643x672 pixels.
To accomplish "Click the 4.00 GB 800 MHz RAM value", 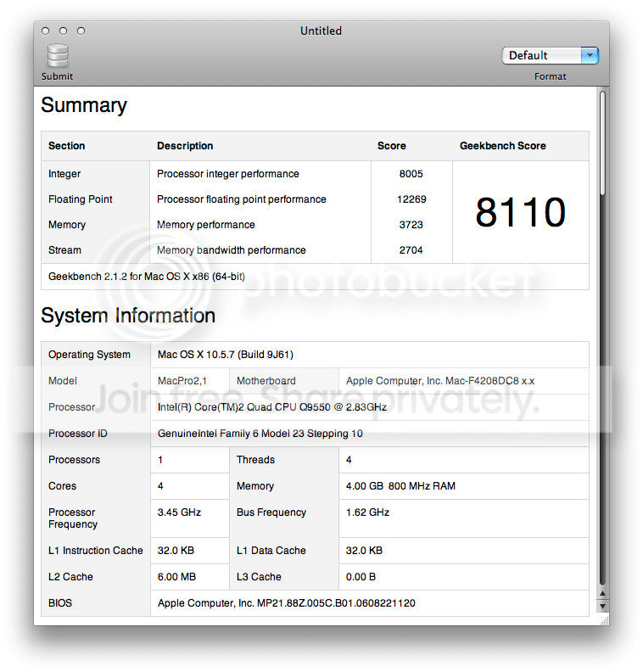I will click(x=400, y=486).
